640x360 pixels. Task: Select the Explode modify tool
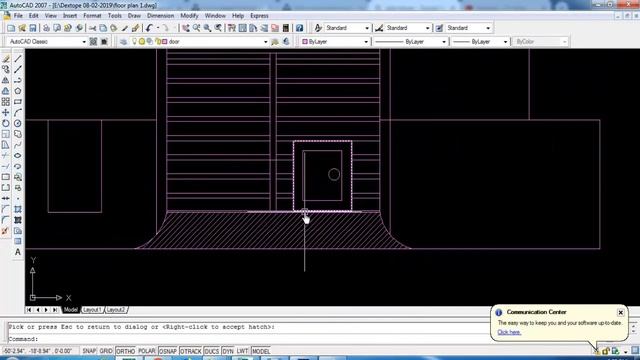tap(6, 231)
